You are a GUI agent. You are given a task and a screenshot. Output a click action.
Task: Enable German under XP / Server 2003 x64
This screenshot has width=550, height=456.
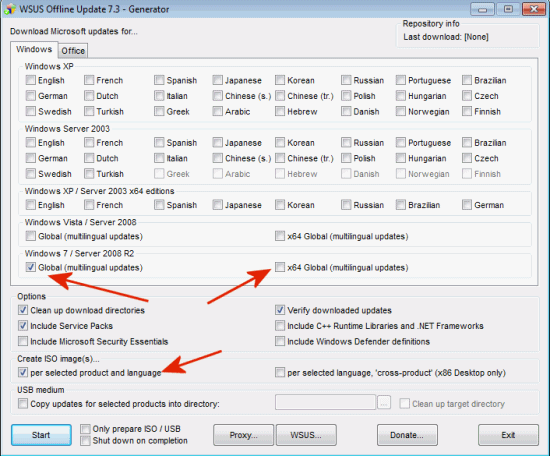(467, 204)
